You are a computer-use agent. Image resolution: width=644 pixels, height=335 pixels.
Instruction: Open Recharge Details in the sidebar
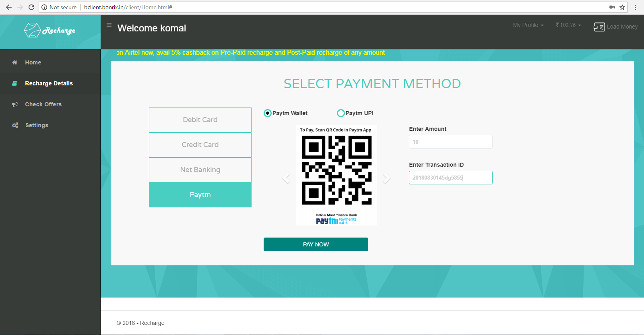pyautogui.click(x=50, y=83)
